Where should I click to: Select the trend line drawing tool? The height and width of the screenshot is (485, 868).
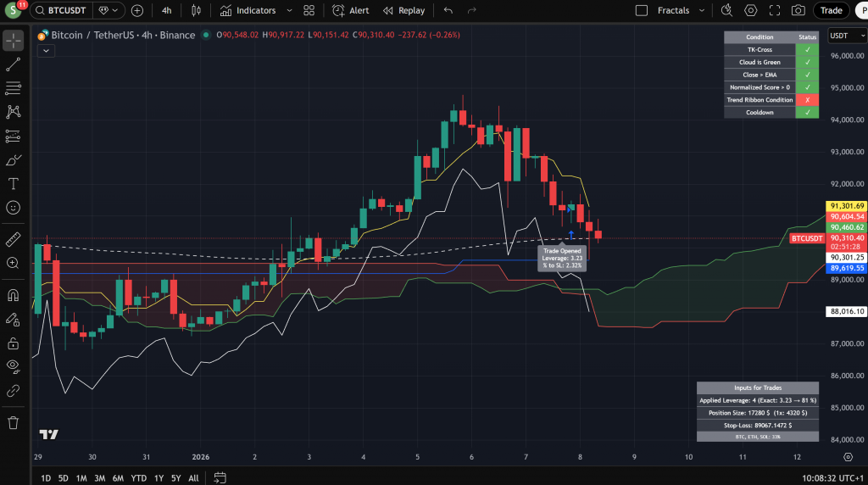(13, 64)
